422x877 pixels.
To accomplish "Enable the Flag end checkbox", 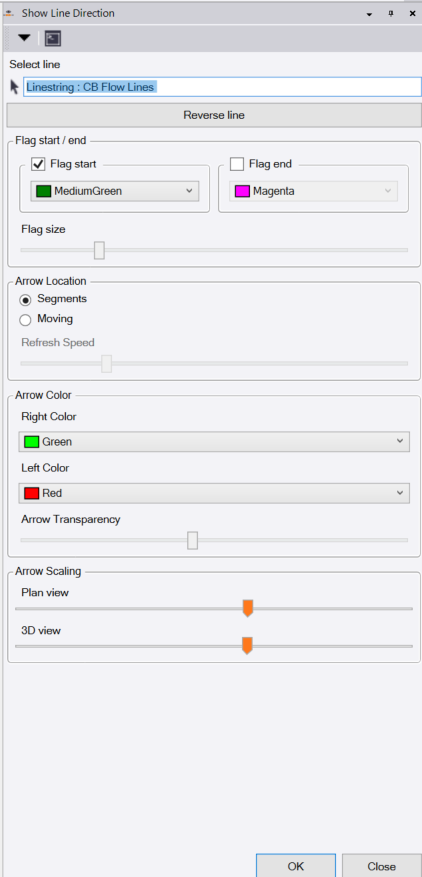I will [x=237, y=164].
